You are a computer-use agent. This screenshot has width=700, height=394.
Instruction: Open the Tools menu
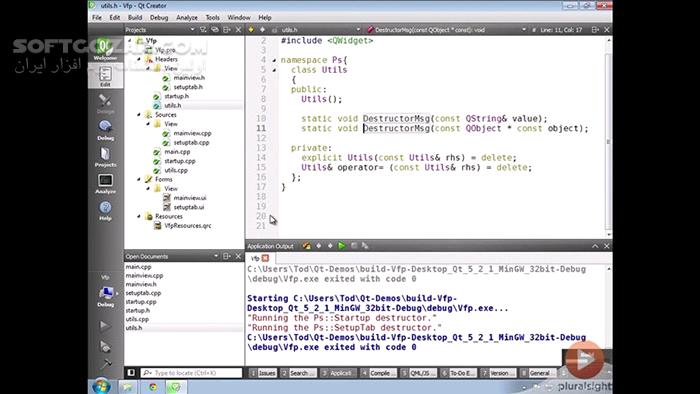(212, 17)
